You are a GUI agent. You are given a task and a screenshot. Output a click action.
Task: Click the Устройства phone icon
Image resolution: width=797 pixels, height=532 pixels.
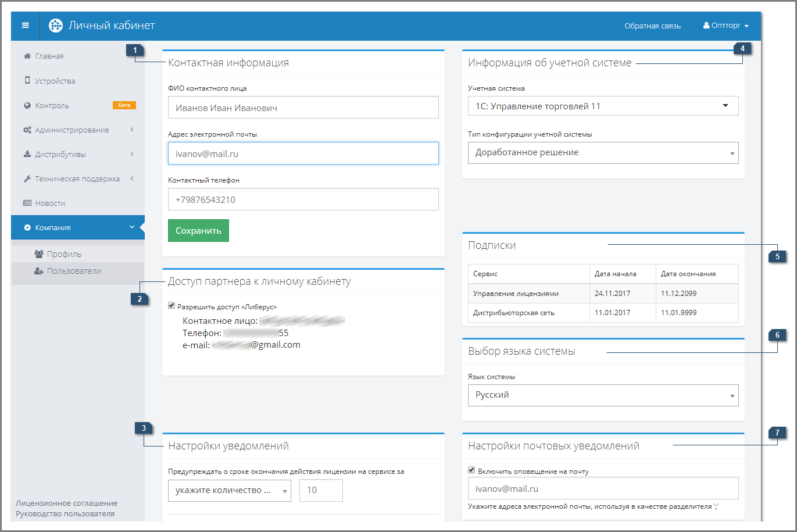[27, 81]
